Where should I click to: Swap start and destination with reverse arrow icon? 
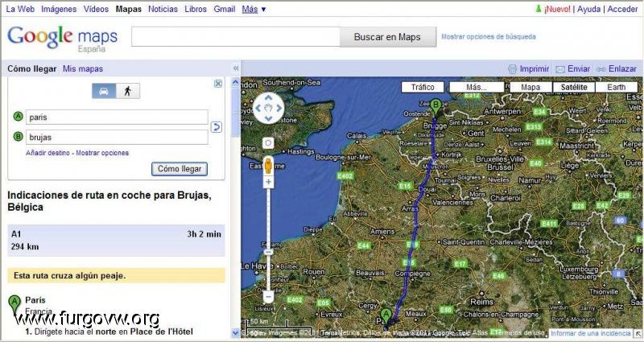pyautogui.click(x=217, y=127)
